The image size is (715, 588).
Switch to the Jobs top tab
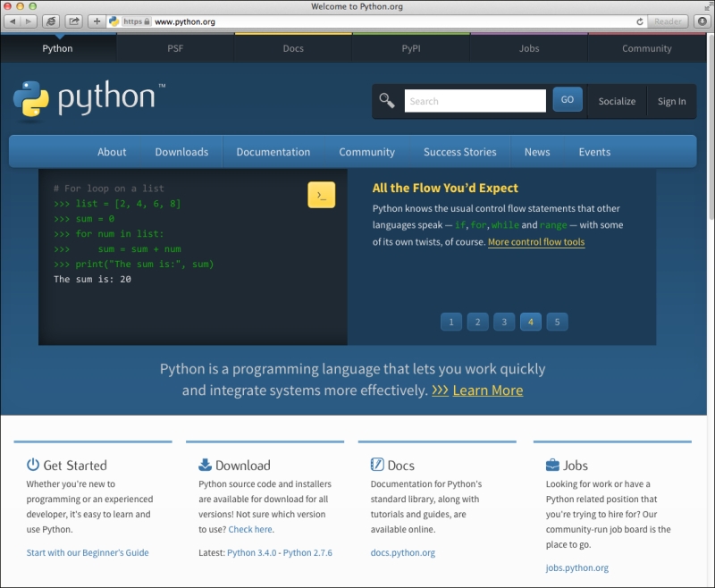[x=529, y=48]
